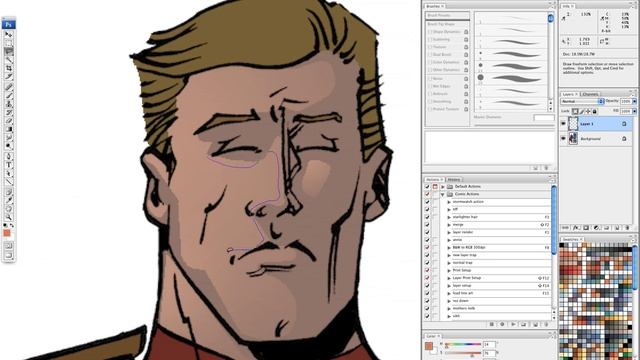Screen dimensions: 640x360
Task: Select the Swatches panel tab
Action: click(x=571, y=239)
